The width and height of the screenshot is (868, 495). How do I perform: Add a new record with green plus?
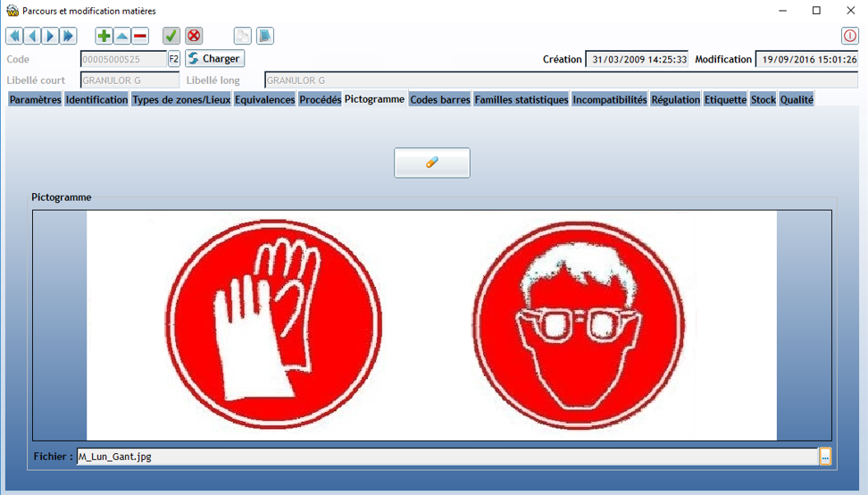[104, 36]
